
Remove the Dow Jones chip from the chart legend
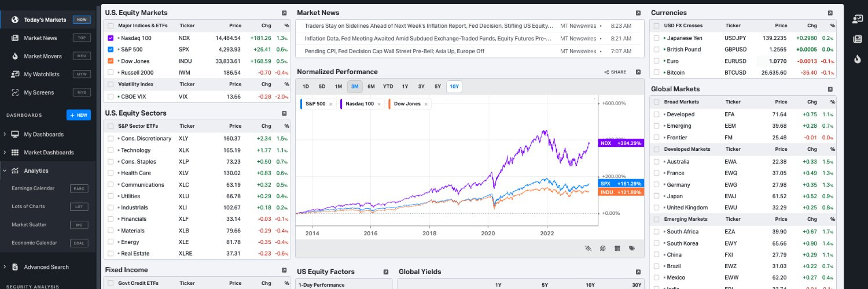pyautogui.click(x=426, y=104)
